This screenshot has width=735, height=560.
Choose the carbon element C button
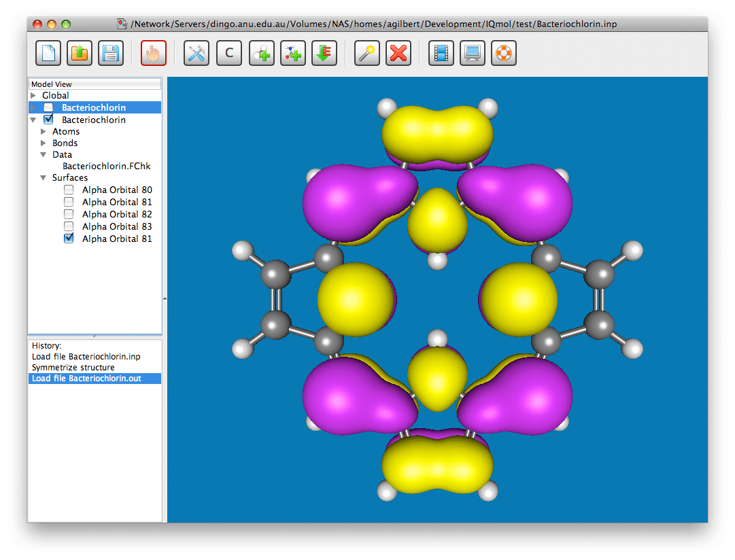pos(229,53)
